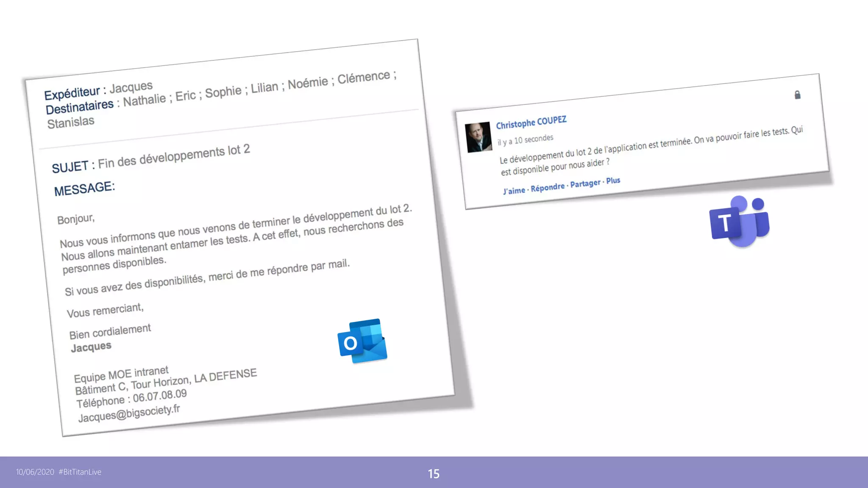Click the 10/06/2020 date in footer
The image size is (868, 488).
pos(35,472)
